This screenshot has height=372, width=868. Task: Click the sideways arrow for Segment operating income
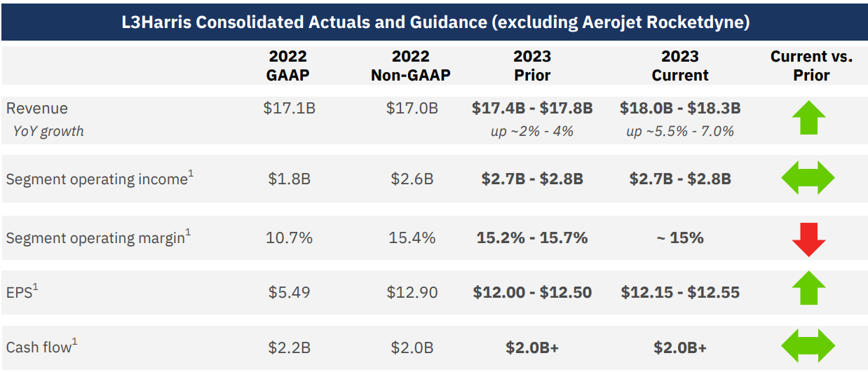click(808, 178)
